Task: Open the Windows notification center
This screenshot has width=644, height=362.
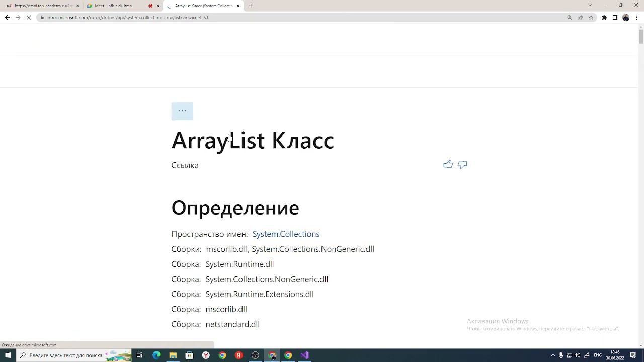Action: point(633,355)
